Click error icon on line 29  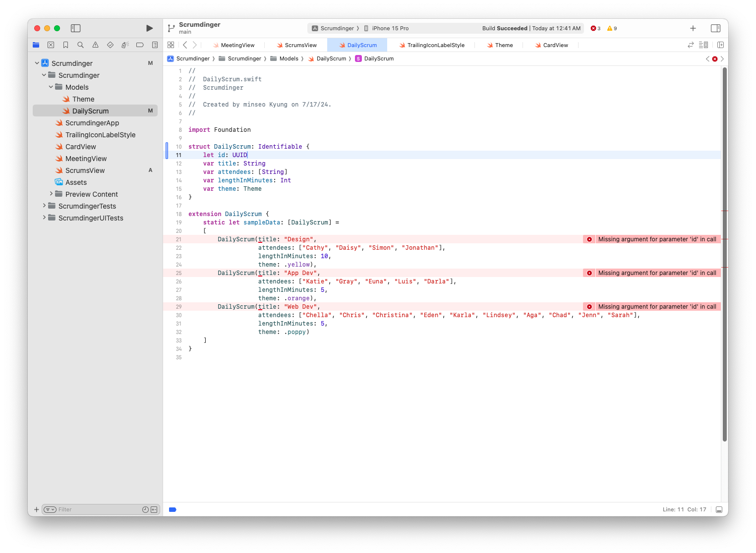click(589, 307)
